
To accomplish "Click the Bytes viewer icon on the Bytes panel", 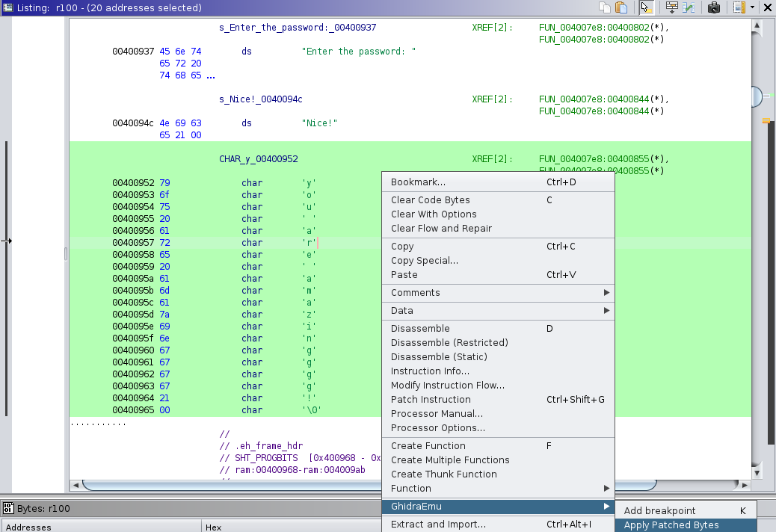I will [x=7, y=508].
